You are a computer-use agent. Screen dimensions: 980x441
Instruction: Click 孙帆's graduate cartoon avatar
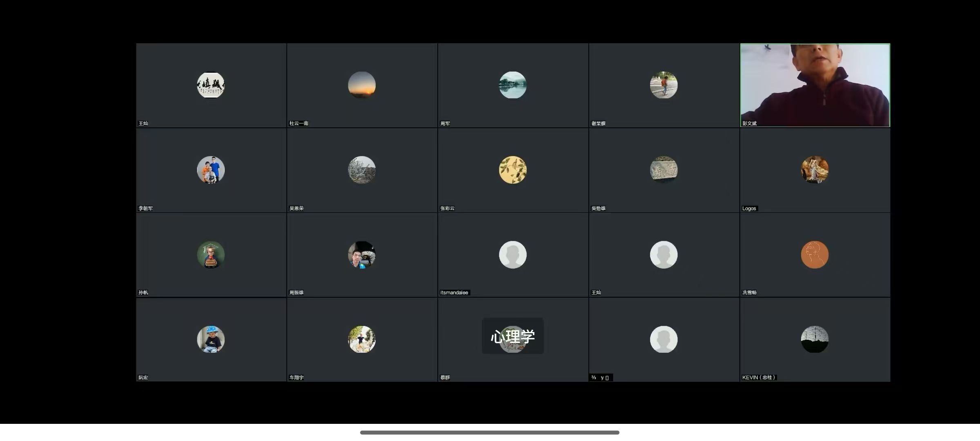coord(211,255)
